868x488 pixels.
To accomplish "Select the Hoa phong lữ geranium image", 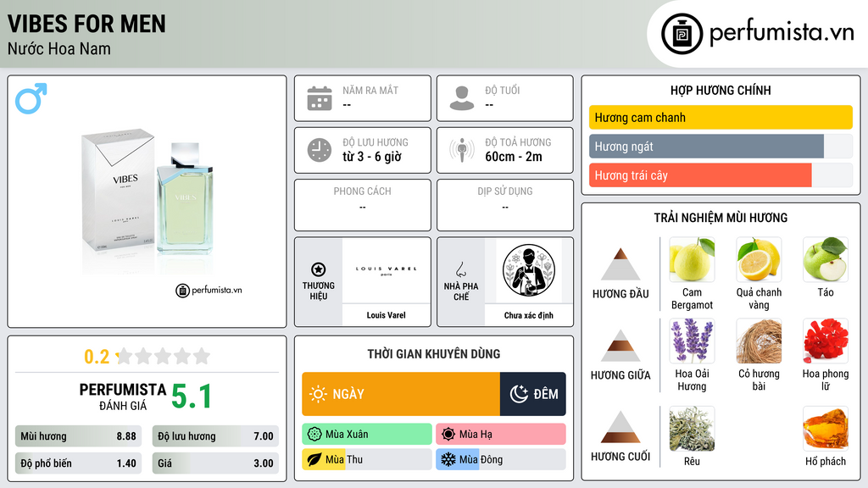I will 826,341.
